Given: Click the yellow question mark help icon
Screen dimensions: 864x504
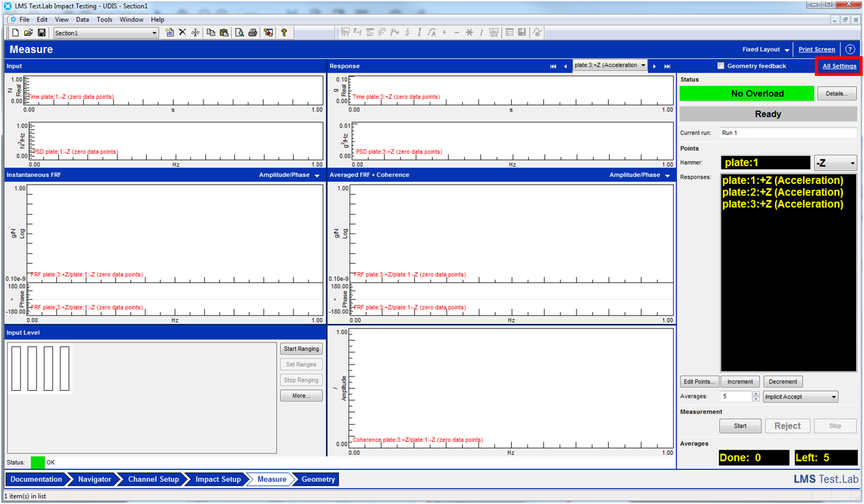Looking at the screenshot, I should pyautogui.click(x=284, y=33).
